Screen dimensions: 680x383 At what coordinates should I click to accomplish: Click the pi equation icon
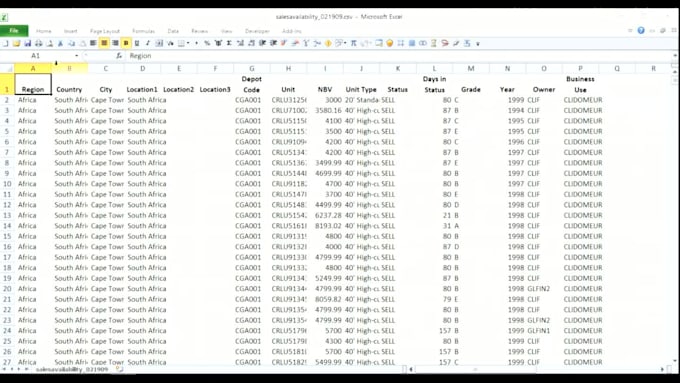pos(353,43)
